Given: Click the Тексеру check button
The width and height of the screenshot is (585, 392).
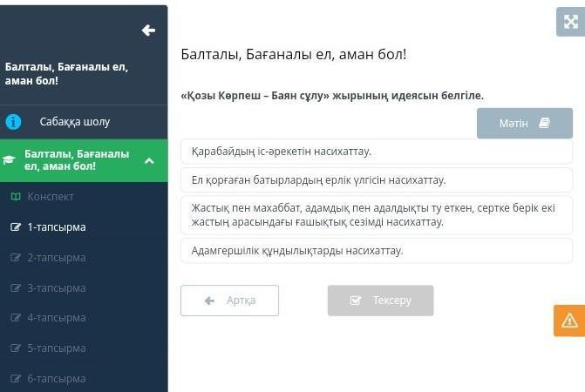Looking at the screenshot, I should pos(380,301).
